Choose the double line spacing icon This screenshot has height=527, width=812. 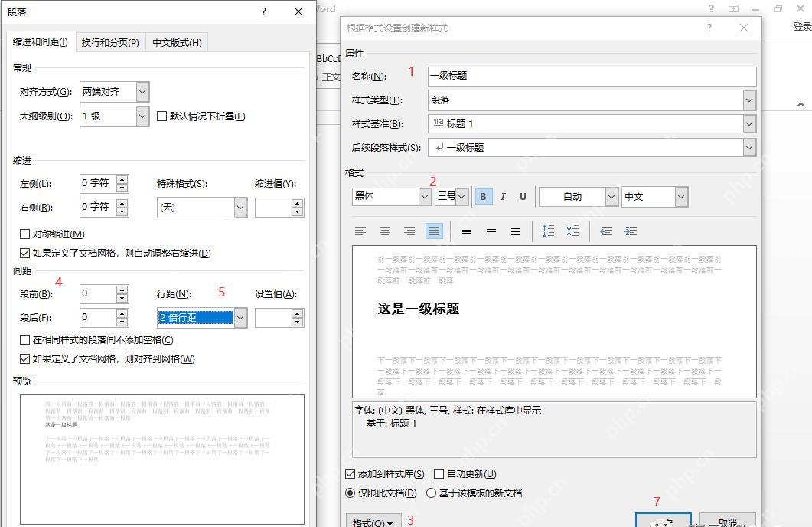[516, 231]
